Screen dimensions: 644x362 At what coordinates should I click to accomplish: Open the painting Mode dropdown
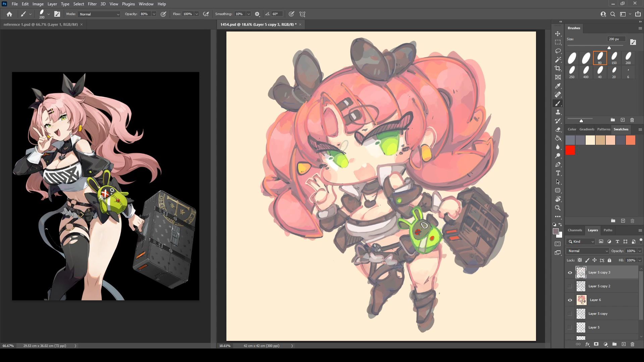point(99,14)
